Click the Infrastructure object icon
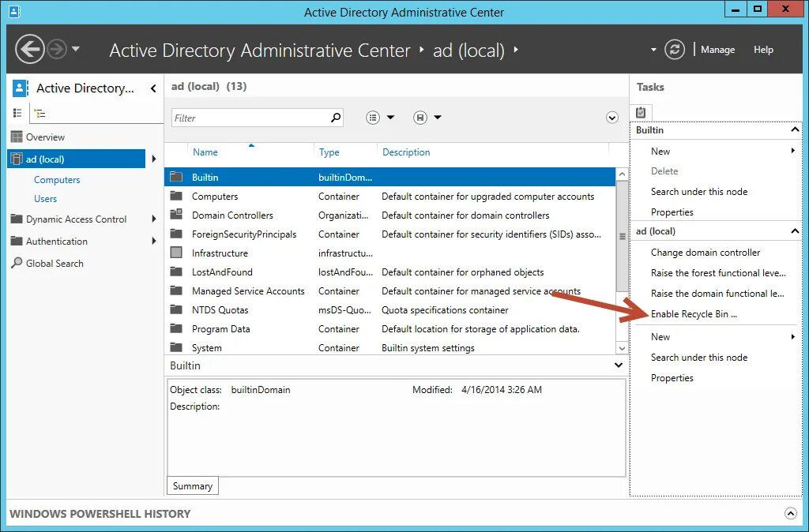This screenshot has width=809, height=532. [x=176, y=253]
